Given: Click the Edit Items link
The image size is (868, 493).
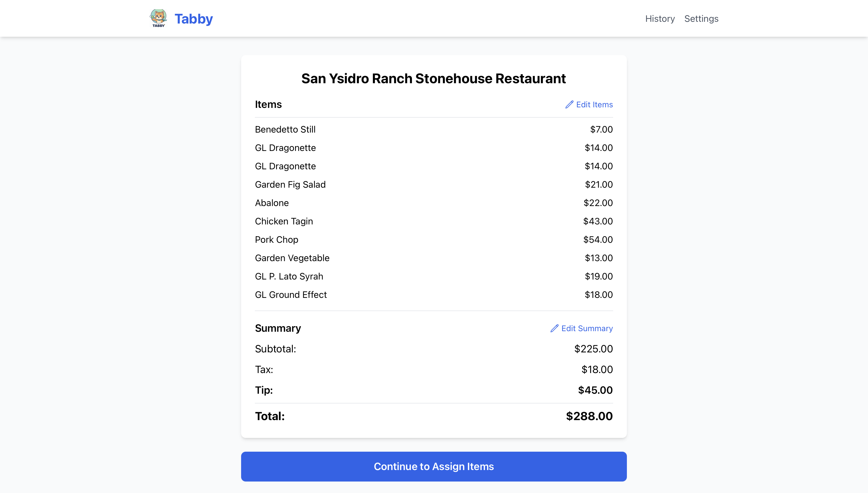Looking at the screenshot, I should 594,105.
